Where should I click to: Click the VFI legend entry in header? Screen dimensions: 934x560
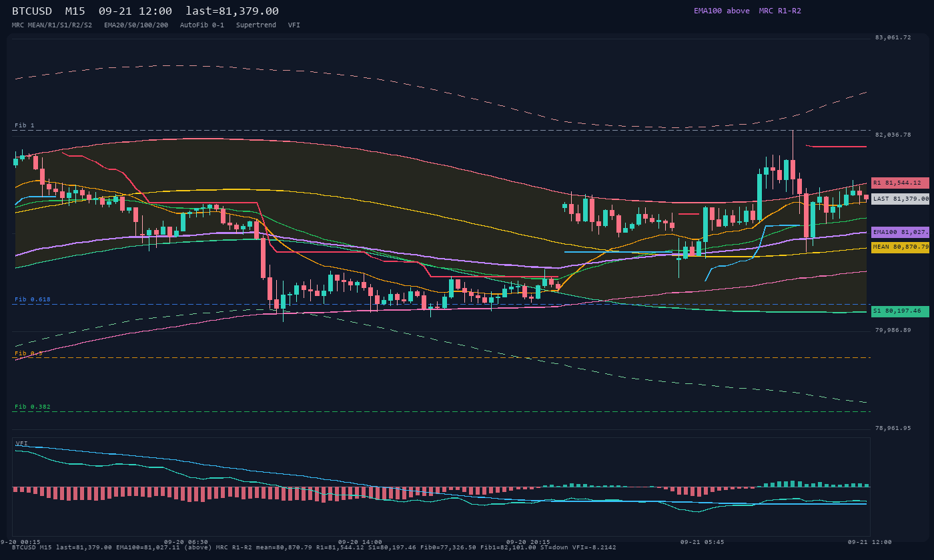294,25
